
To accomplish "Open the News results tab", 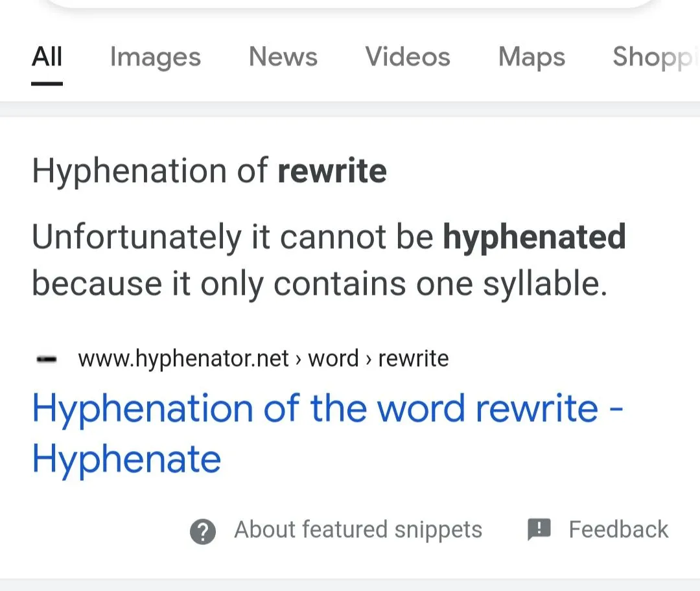I will (283, 57).
